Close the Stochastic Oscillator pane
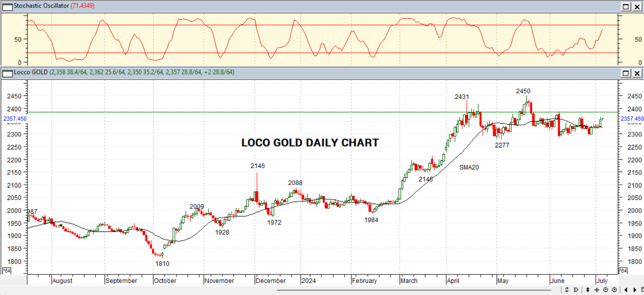The width and height of the screenshot is (644, 295). (637, 7)
